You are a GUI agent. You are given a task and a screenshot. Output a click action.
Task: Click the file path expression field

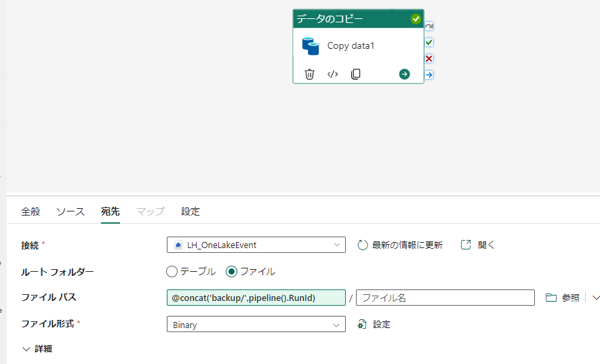pos(256,298)
